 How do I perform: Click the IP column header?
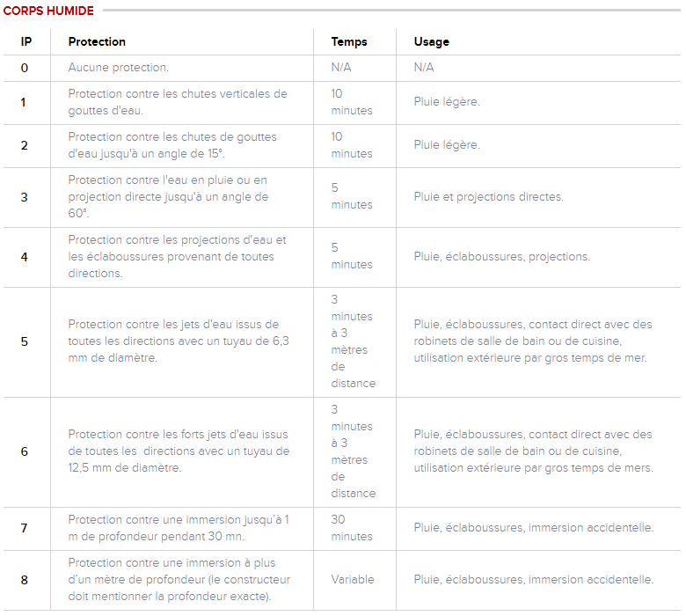tap(26, 41)
